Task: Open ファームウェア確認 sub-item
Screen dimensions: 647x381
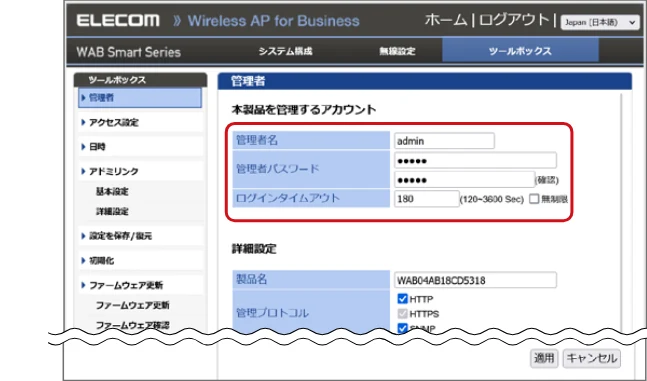Action: [x=132, y=325]
